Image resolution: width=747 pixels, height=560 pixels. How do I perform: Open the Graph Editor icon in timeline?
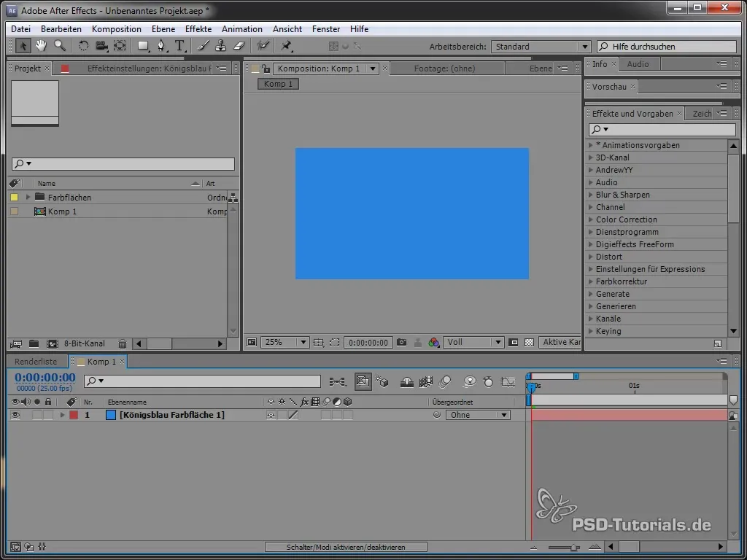click(508, 381)
